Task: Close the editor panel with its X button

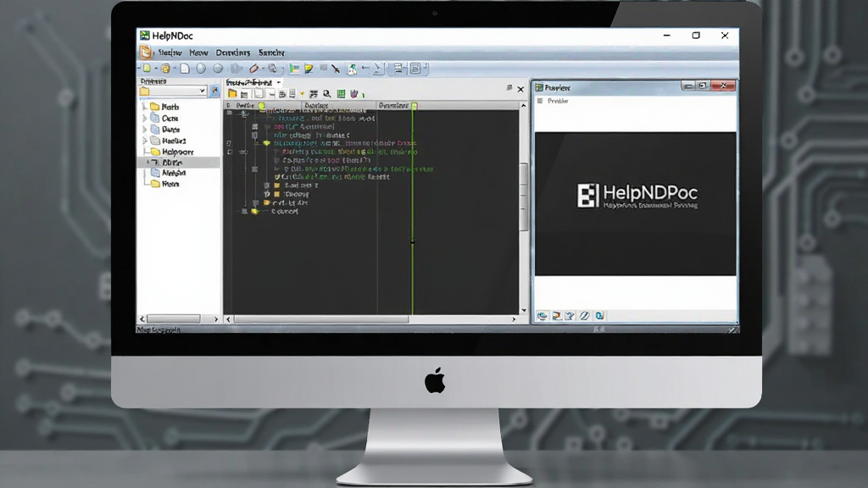Action: (520, 89)
